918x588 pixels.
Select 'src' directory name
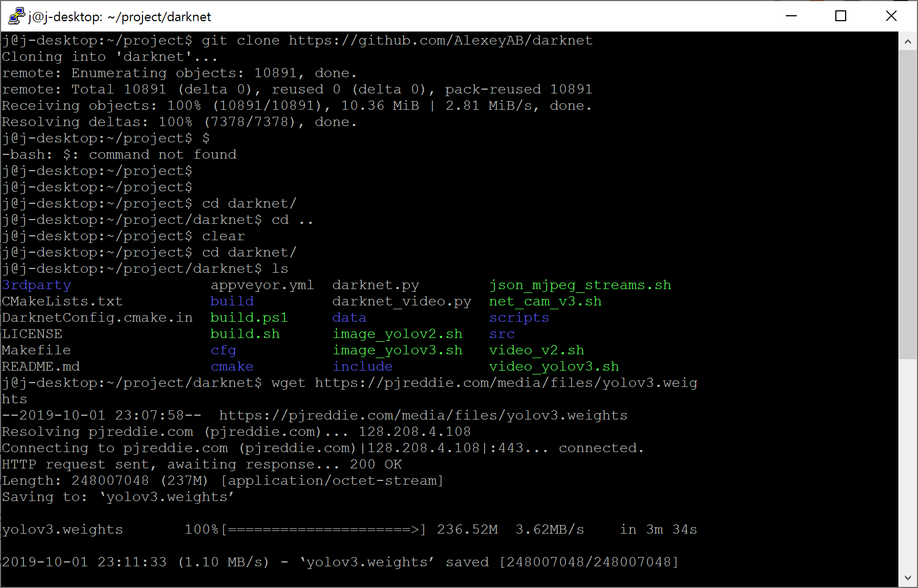coord(502,334)
